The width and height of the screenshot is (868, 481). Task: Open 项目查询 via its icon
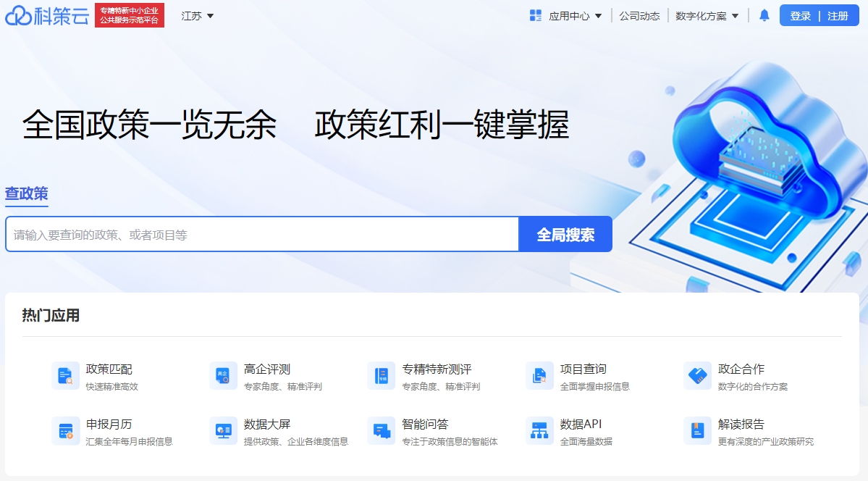point(539,375)
